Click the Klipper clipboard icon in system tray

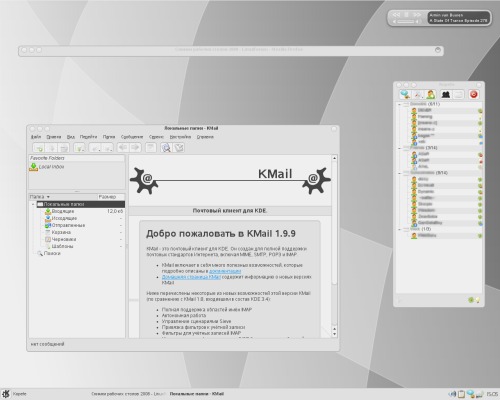[461, 394]
